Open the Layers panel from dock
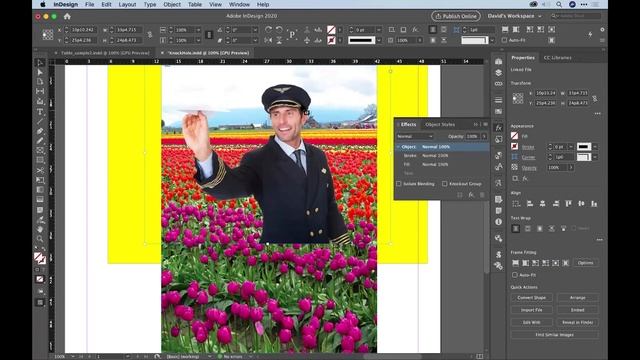 tap(498, 73)
